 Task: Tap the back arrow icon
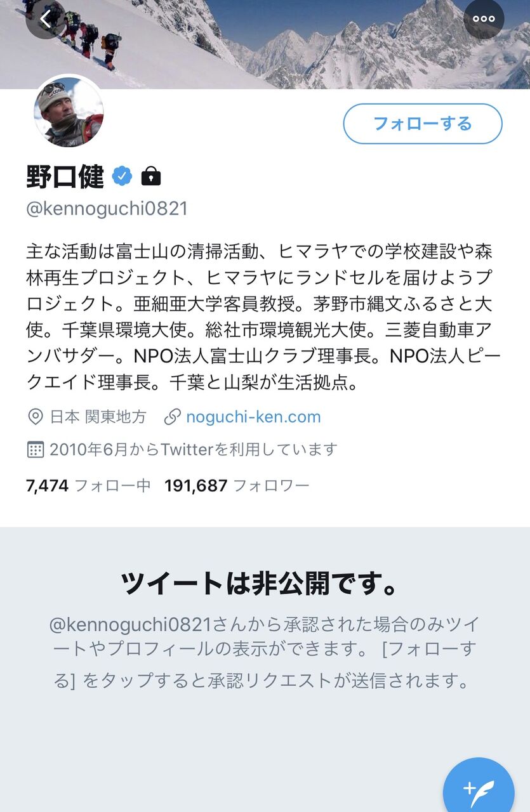45,19
